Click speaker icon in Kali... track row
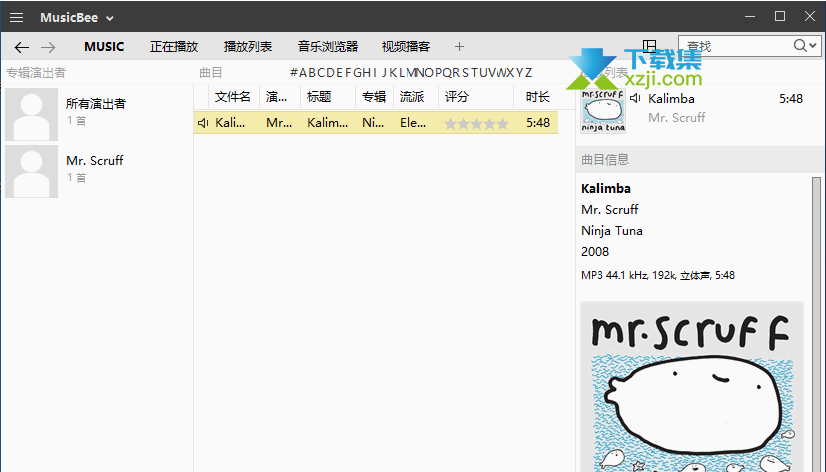826x472 pixels. [203, 123]
